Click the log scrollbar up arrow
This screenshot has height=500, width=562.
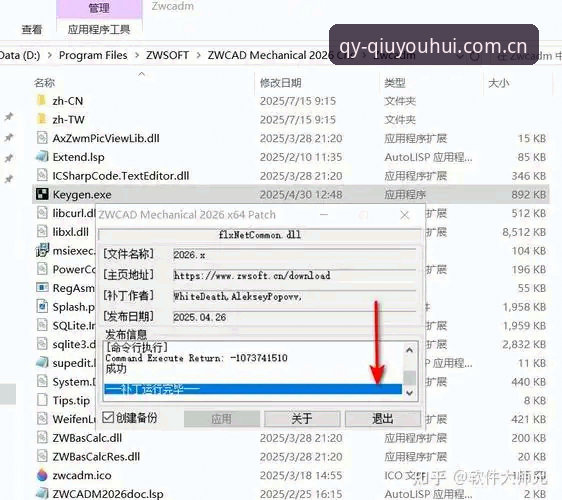[410, 350]
